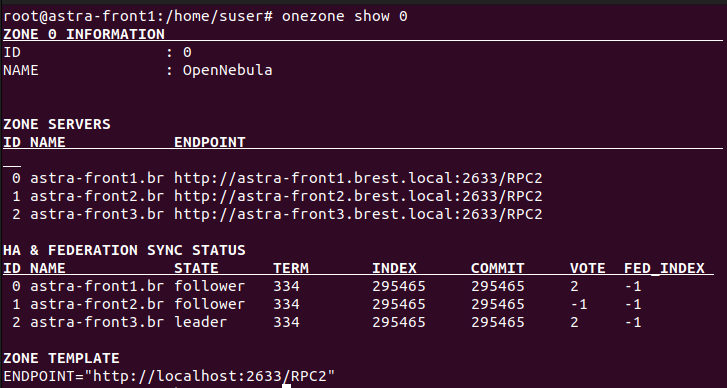Viewport: 727px width, 388px height.
Task: Open the astra-front1.brest.local RPC2 endpoint URL
Action: [x=358, y=178]
